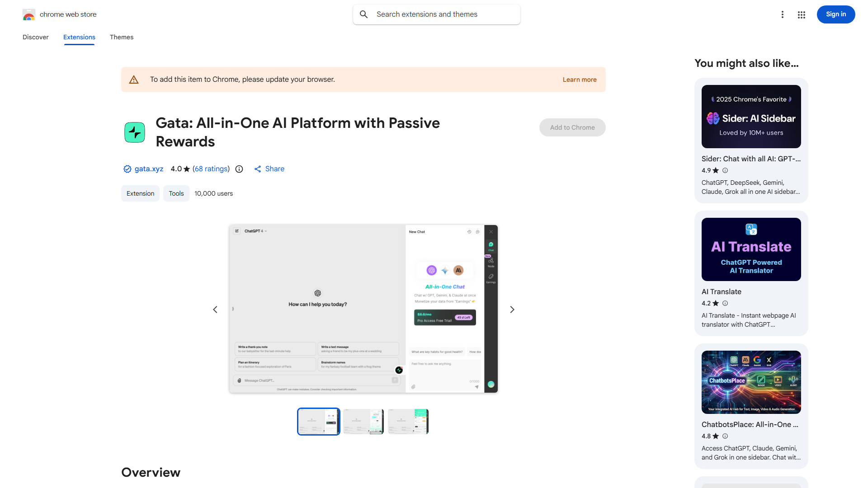Advance the screenshot carousel with the right arrow
The width and height of the screenshot is (868, 488).
click(512, 309)
